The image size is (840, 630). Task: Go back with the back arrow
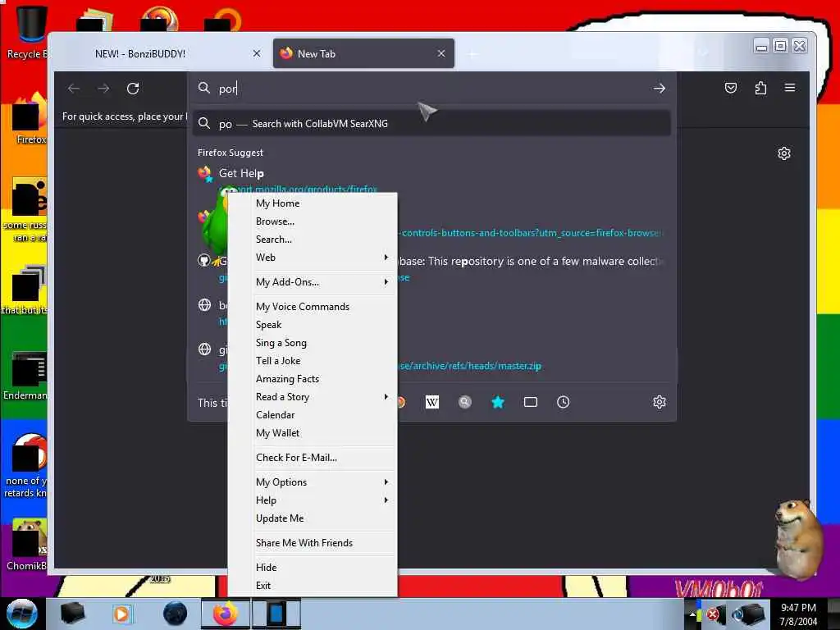[x=74, y=89]
